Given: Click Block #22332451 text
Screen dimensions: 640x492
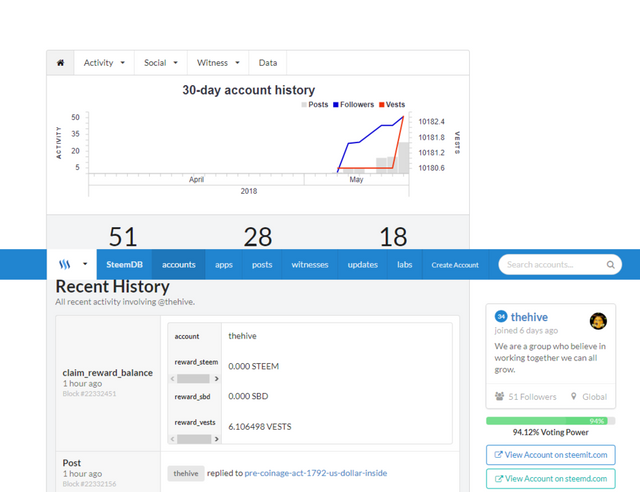Looking at the screenshot, I should click(89, 394).
